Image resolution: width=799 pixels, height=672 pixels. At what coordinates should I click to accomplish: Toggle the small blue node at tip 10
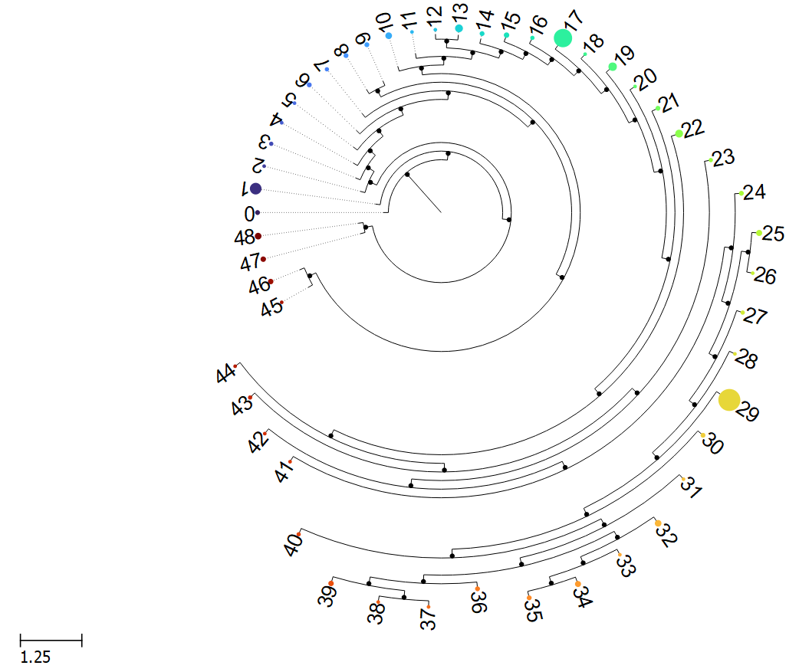tap(387, 35)
